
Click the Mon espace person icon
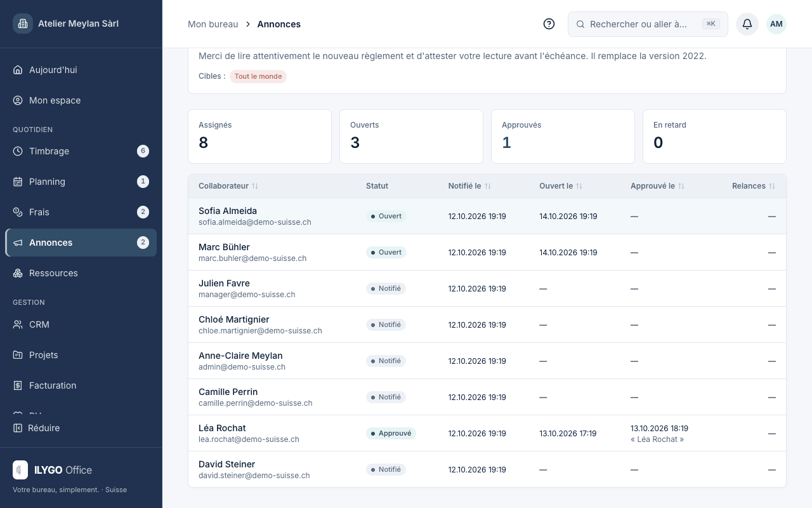18,100
